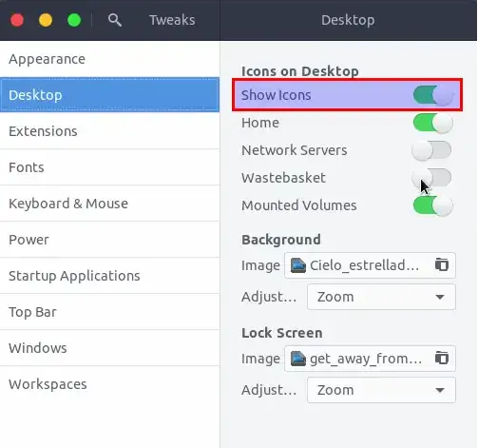This screenshot has width=478, height=448.
Task: Open the Windows section
Action: [109, 348]
